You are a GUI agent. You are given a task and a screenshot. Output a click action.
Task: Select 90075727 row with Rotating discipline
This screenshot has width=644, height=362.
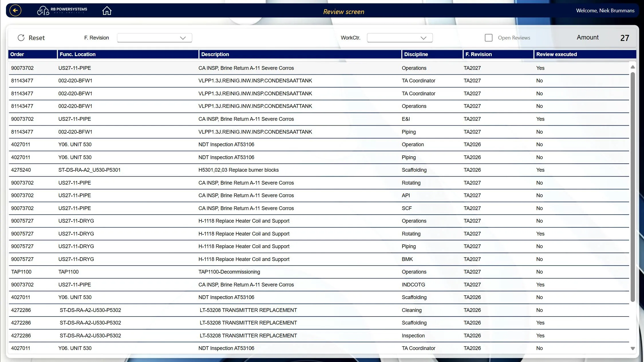319,234
